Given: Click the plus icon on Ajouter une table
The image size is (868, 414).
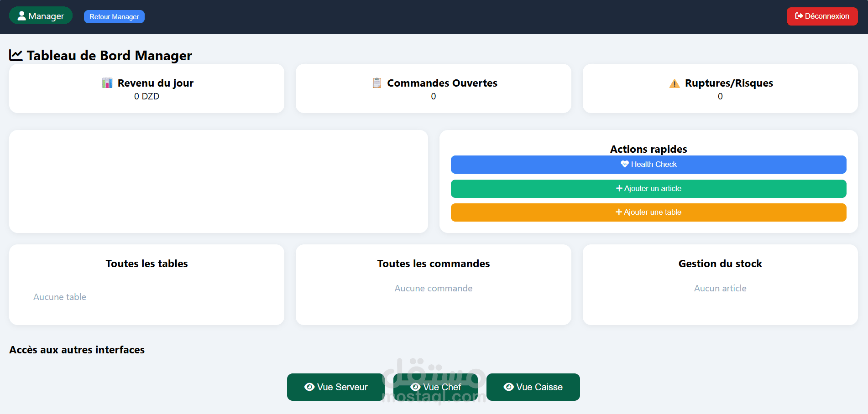Looking at the screenshot, I should [x=619, y=212].
